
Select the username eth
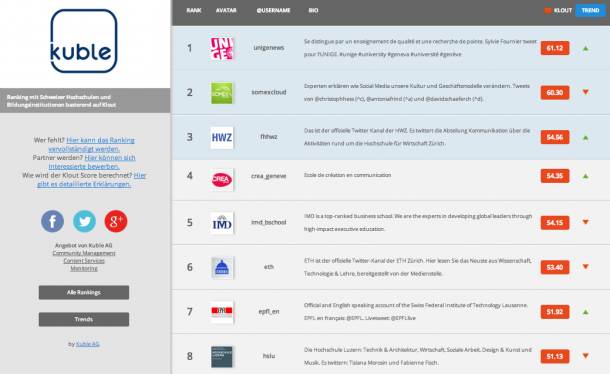click(x=269, y=267)
